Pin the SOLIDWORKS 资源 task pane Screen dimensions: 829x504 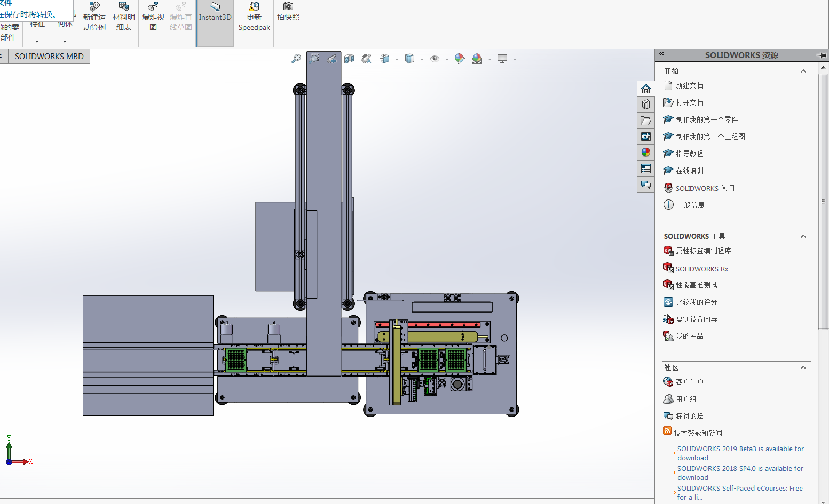[x=822, y=55]
